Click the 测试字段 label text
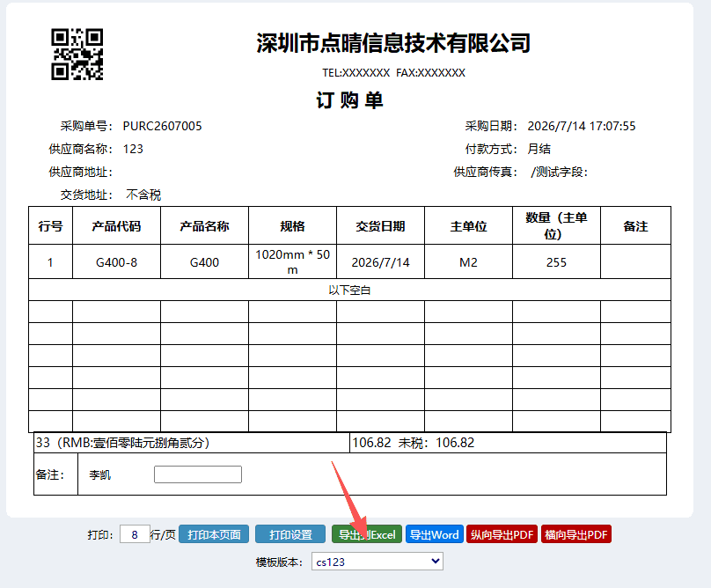The image size is (711, 588). pyautogui.click(x=560, y=172)
